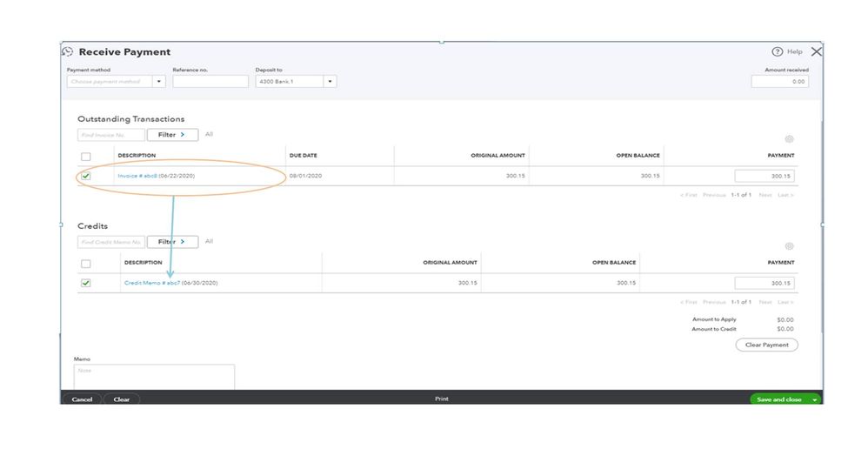Edit invoice payment amount 300.15
Screen dimensions: 868x456
point(765,176)
